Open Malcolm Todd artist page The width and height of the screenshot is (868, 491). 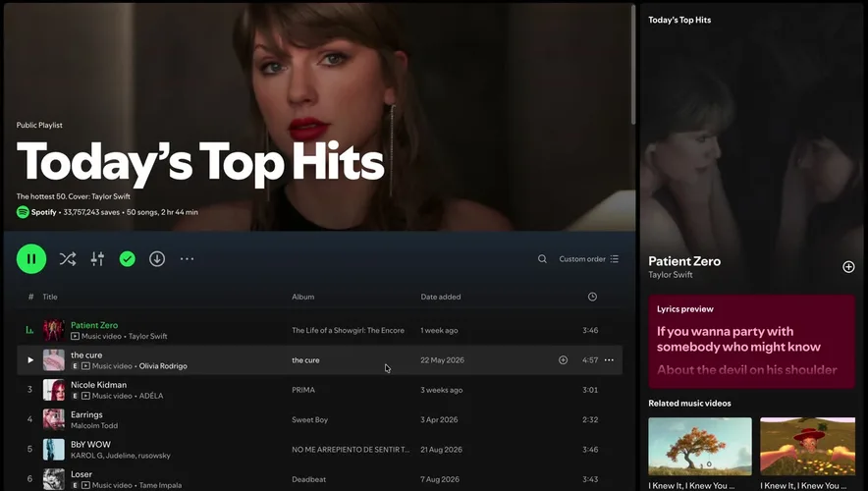click(94, 425)
